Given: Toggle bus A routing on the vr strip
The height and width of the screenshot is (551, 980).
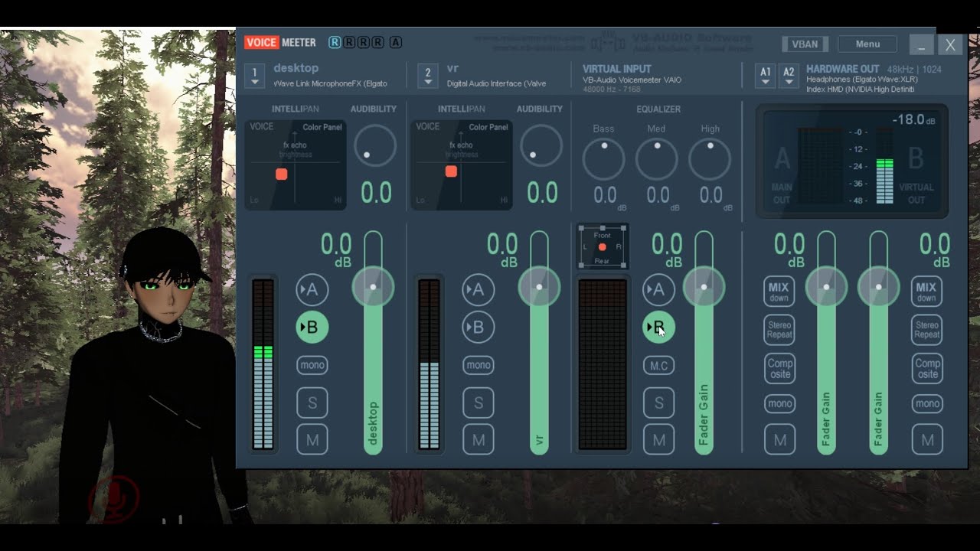Looking at the screenshot, I should pos(478,289).
